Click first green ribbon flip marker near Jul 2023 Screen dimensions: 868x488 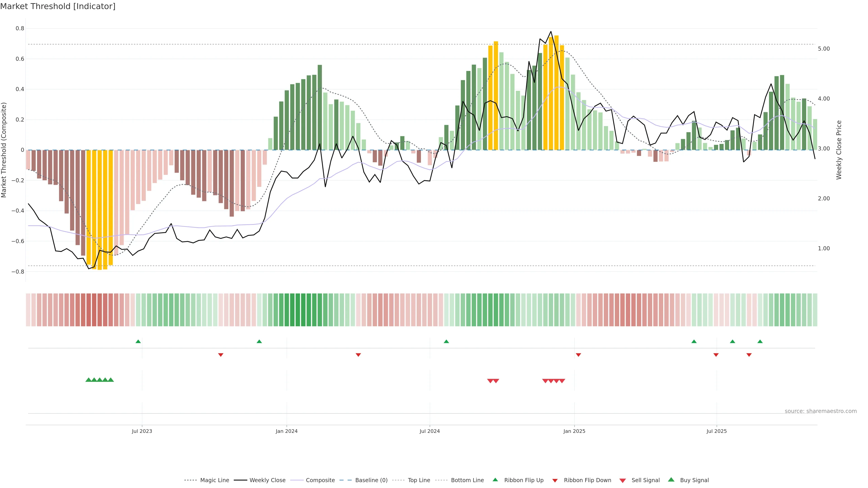(138, 342)
